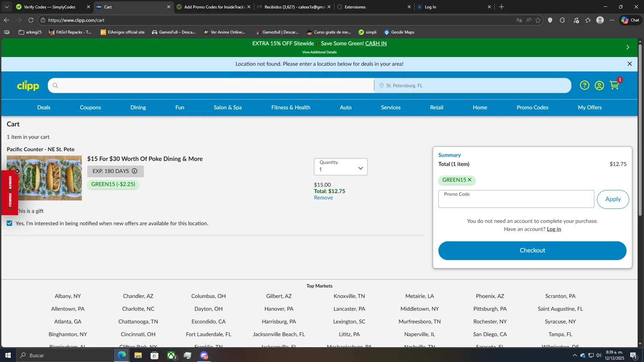This screenshot has width=644, height=362.
Task: Go back with the browser back arrow
Action: pyautogui.click(x=6, y=20)
